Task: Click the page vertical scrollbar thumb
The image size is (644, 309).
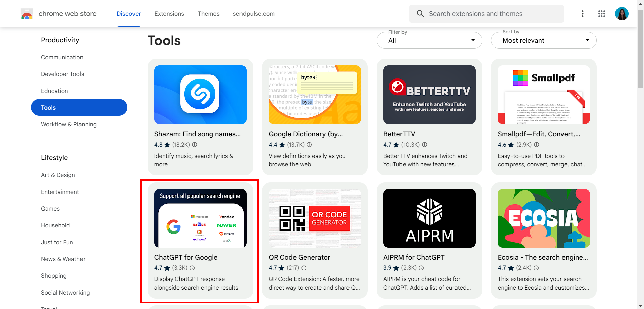Action: [x=641, y=49]
